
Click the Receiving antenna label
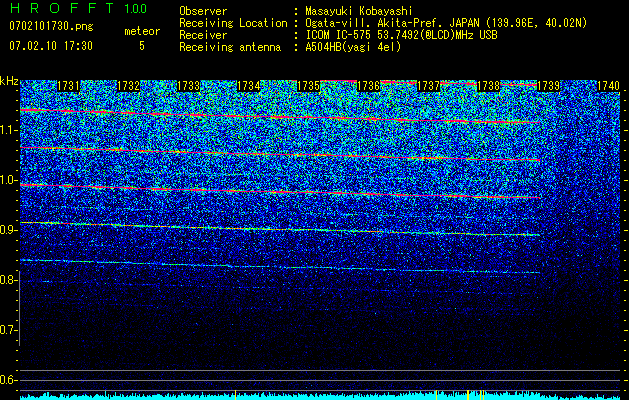click(230, 47)
